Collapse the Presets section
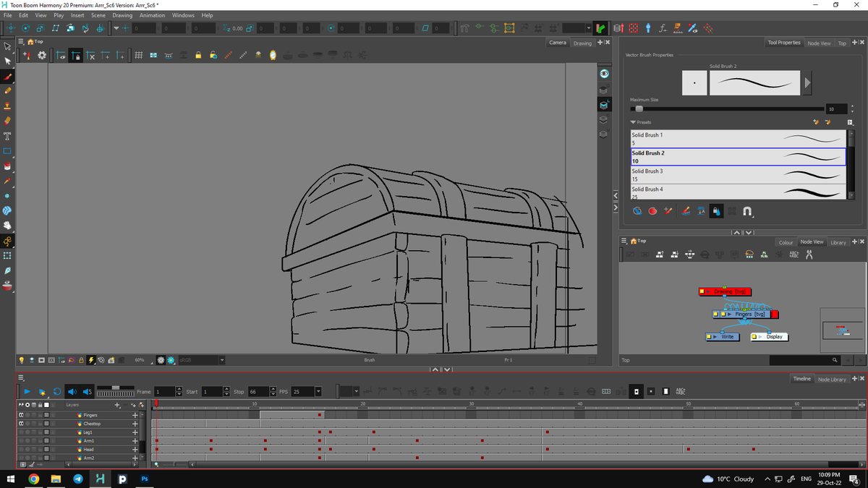 [634, 122]
